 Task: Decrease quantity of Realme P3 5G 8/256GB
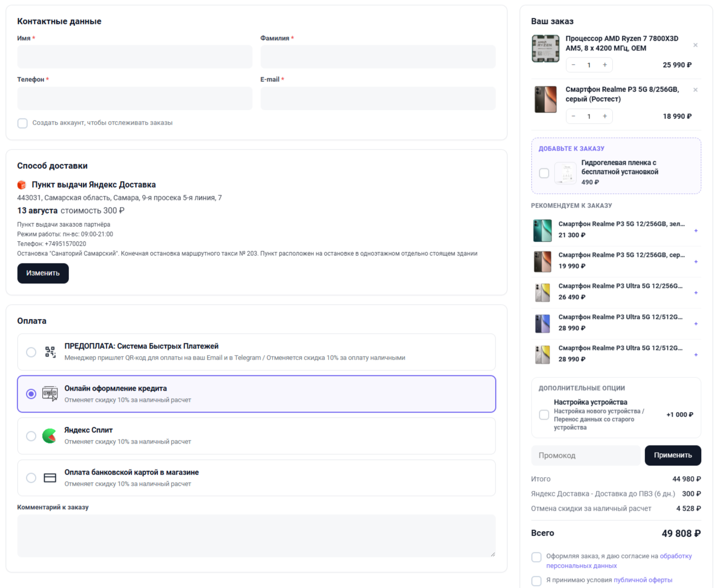[573, 116]
